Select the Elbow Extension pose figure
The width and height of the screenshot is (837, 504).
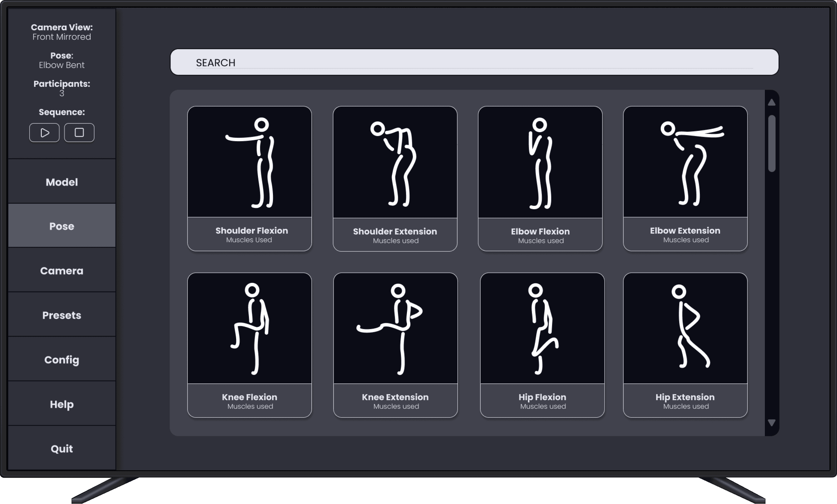tap(685, 162)
